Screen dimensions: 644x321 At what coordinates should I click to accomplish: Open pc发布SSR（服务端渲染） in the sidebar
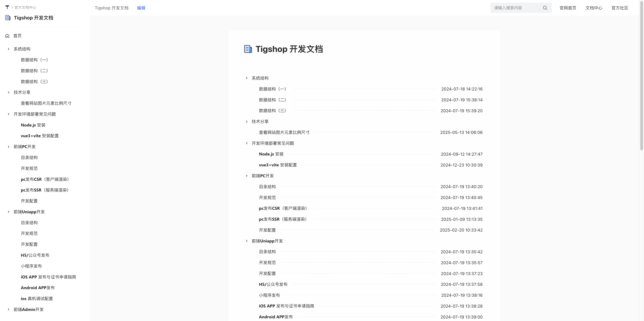click(x=45, y=190)
